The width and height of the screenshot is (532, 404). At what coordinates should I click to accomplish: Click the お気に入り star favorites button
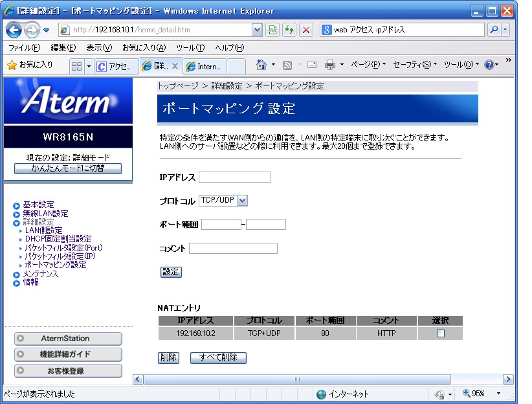(x=30, y=65)
